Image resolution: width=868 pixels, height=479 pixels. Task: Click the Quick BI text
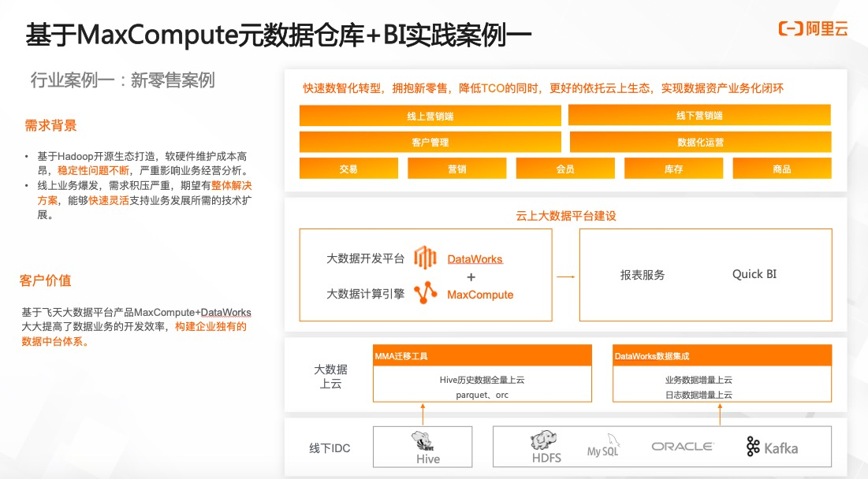point(754,274)
